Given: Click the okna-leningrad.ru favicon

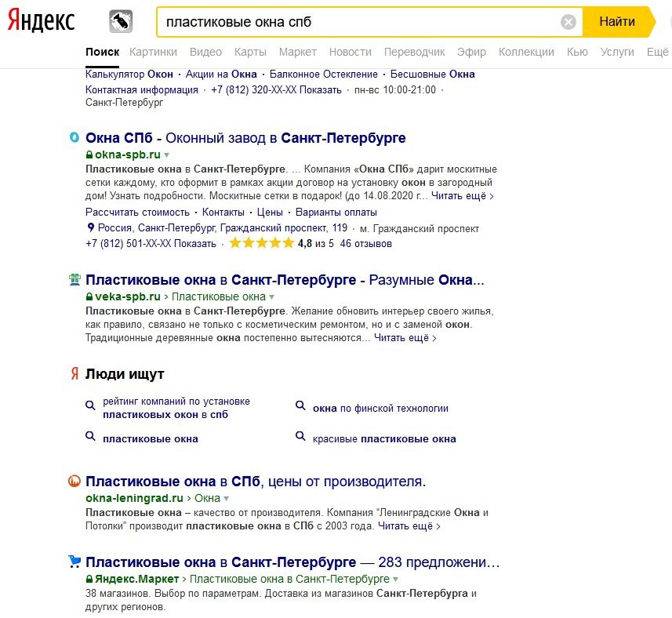Looking at the screenshot, I should (x=74, y=482).
